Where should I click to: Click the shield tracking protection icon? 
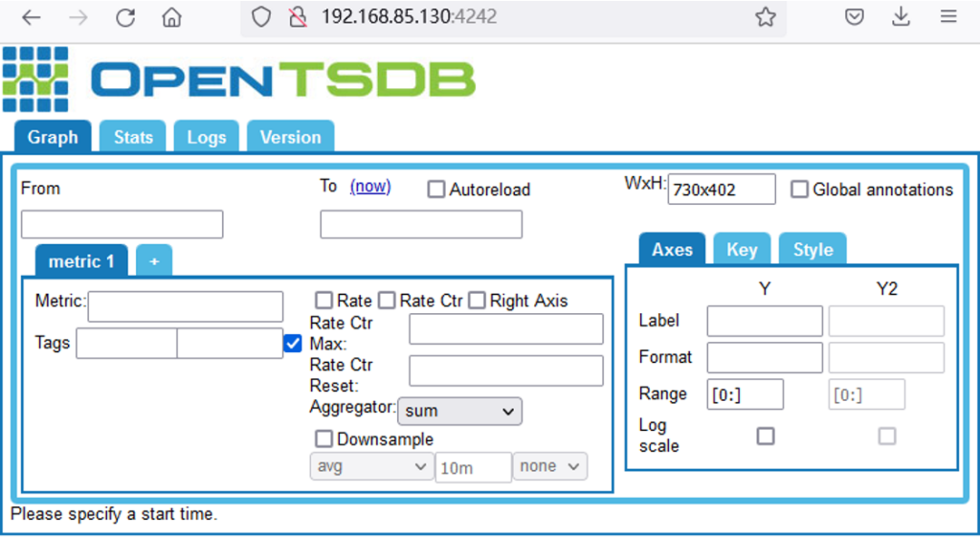(x=260, y=17)
